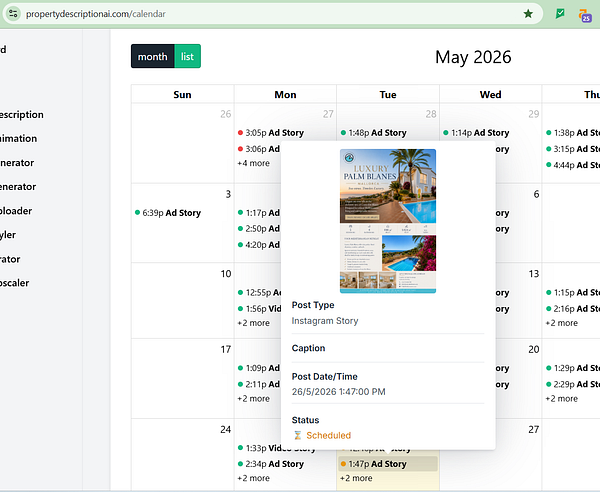
Task: Expand +2 more under the 2:11p event
Action: 253,399
